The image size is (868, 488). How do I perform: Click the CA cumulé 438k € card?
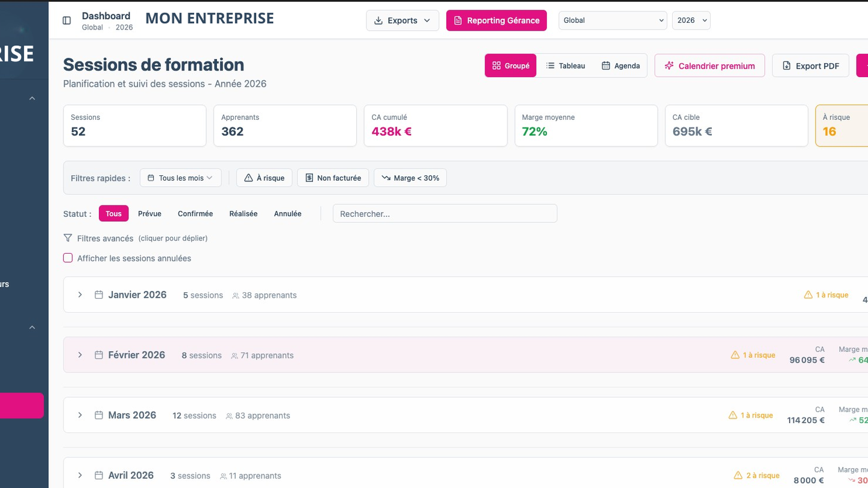436,125
